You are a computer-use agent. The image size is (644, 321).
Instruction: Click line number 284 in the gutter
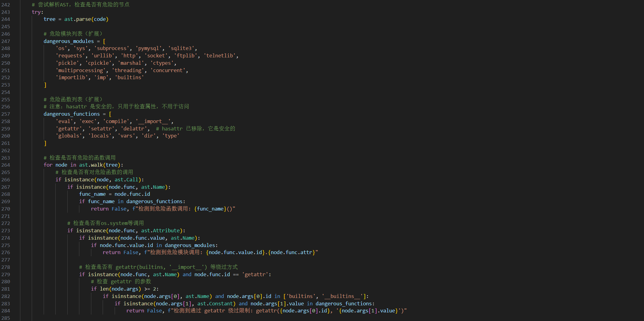(6, 311)
